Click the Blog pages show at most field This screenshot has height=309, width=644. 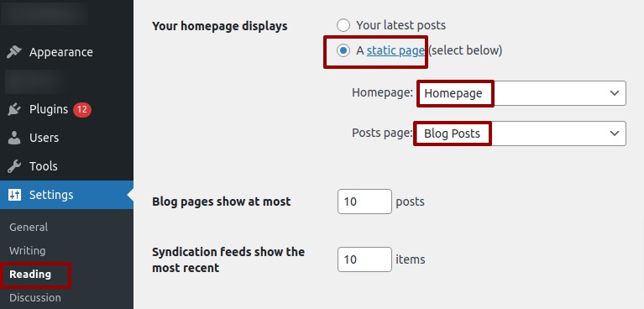tap(364, 202)
